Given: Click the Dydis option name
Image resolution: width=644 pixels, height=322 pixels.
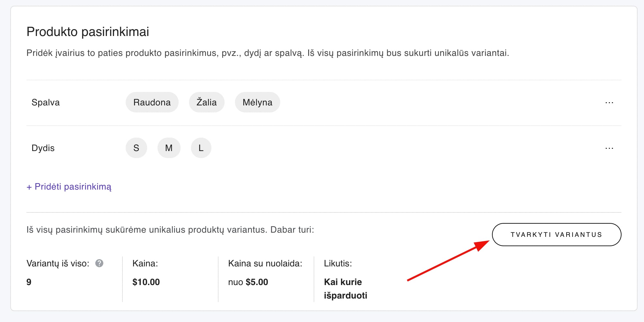Looking at the screenshot, I should (43, 148).
